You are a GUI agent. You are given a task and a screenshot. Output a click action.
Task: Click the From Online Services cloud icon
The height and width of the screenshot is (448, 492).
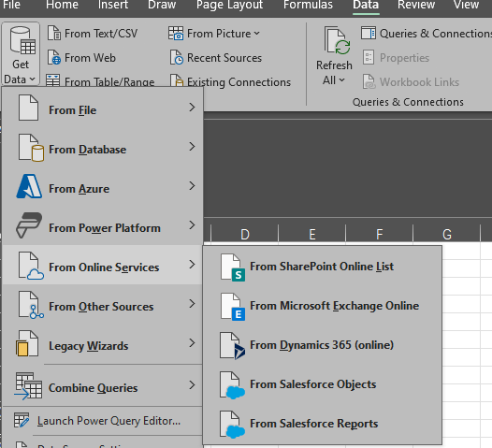[x=31, y=266]
